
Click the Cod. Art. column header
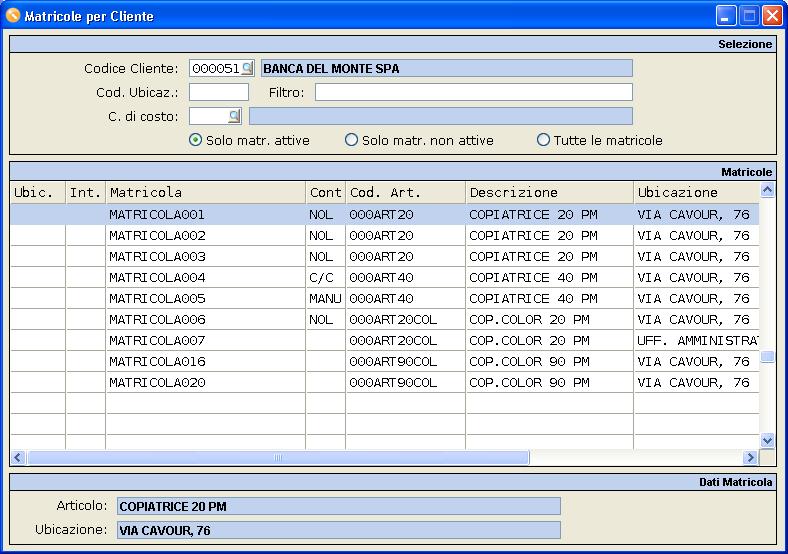pos(406,192)
